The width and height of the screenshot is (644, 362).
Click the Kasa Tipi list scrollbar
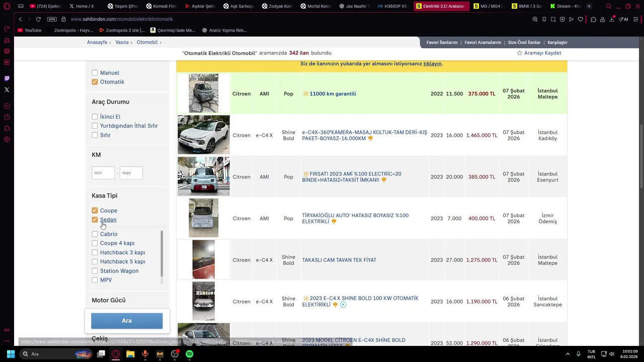click(x=162, y=253)
